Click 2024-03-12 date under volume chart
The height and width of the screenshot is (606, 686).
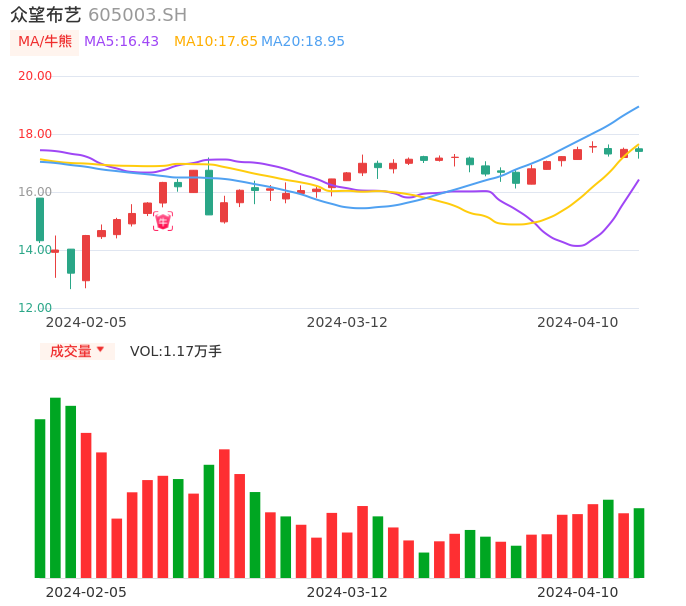(x=347, y=592)
